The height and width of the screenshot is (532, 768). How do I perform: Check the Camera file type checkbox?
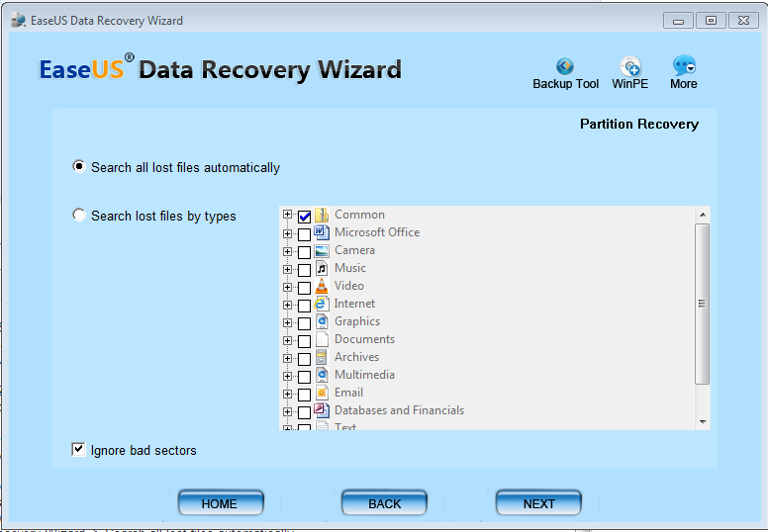coord(304,252)
